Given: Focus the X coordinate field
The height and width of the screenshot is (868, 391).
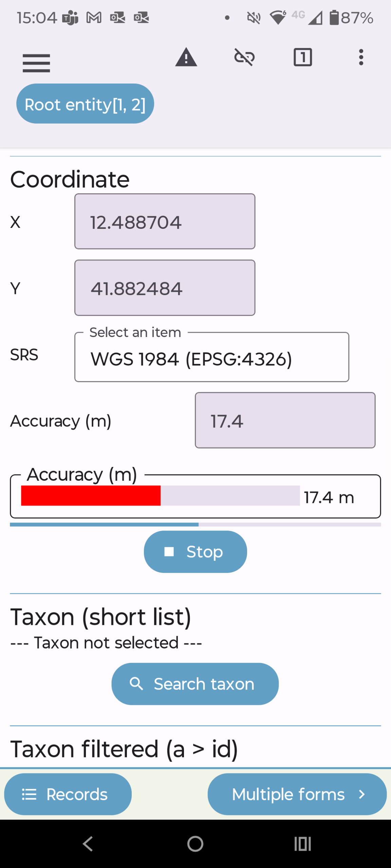Looking at the screenshot, I should [165, 222].
